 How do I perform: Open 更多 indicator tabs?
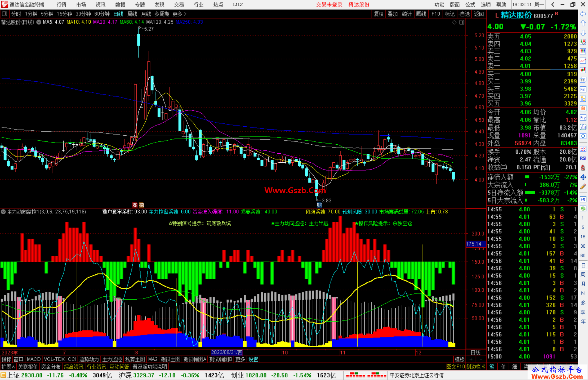pos(240,359)
